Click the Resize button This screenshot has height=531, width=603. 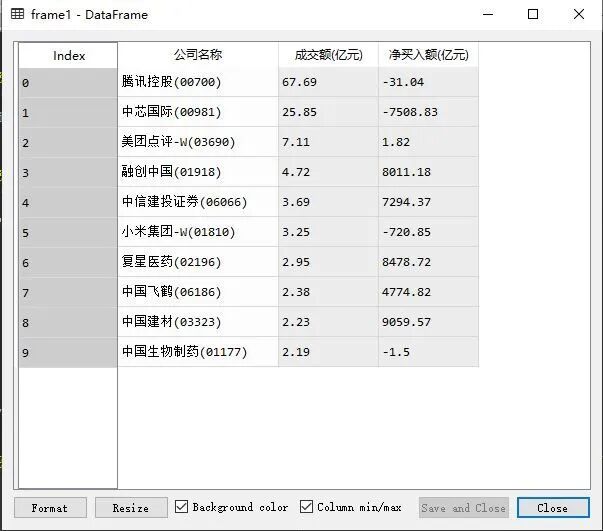click(131, 508)
